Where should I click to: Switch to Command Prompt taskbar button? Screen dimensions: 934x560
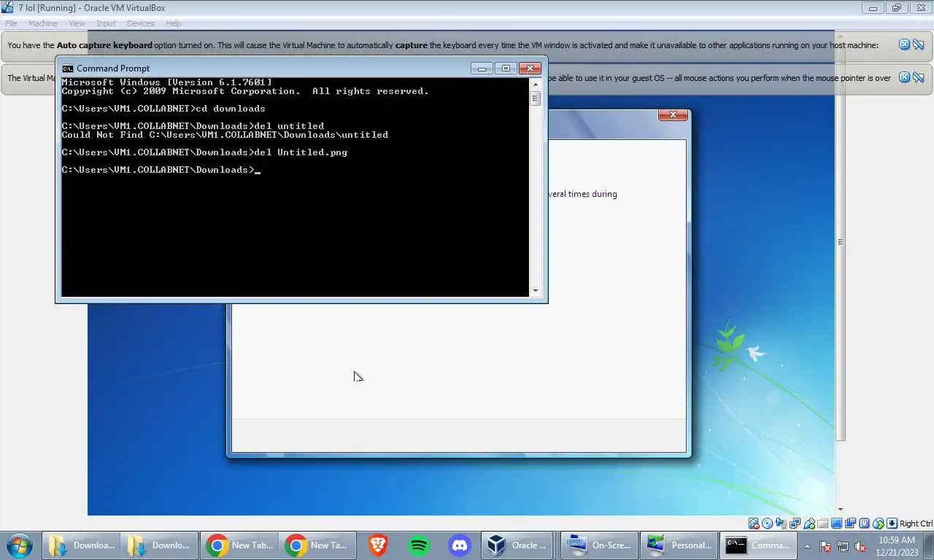click(x=758, y=545)
